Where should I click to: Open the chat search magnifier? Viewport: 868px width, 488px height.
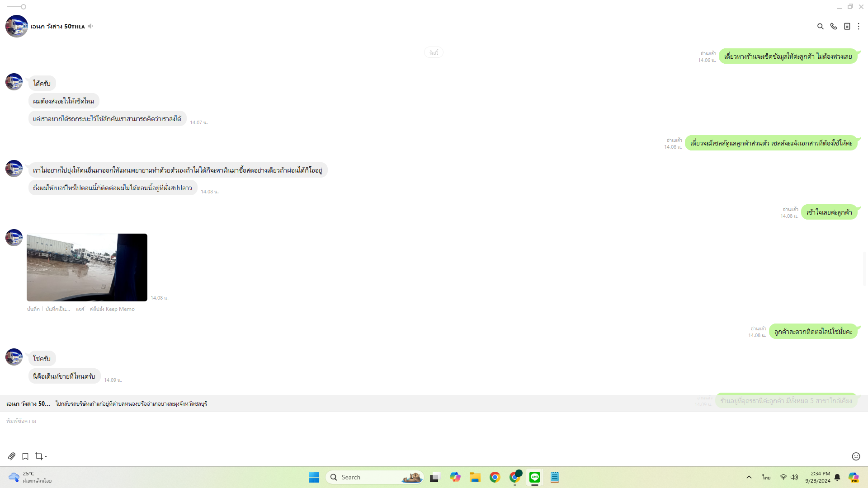click(820, 26)
